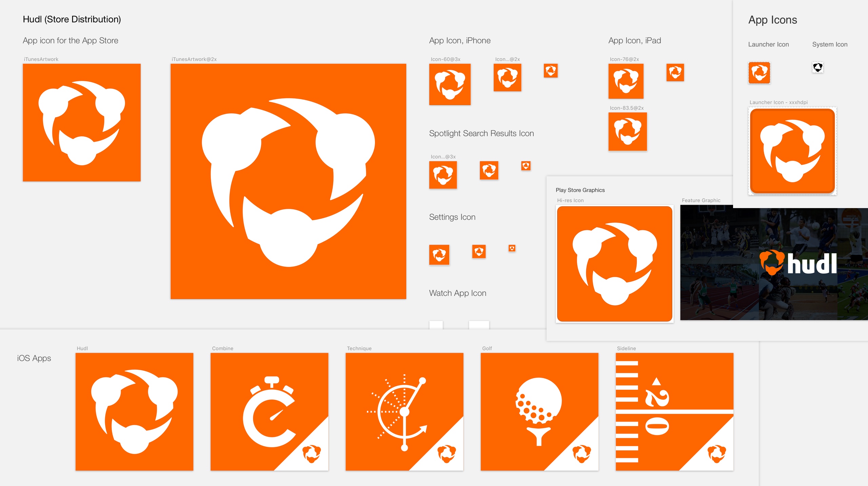
Task: Select the smallest iPhone app icon
Action: [551, 70]
